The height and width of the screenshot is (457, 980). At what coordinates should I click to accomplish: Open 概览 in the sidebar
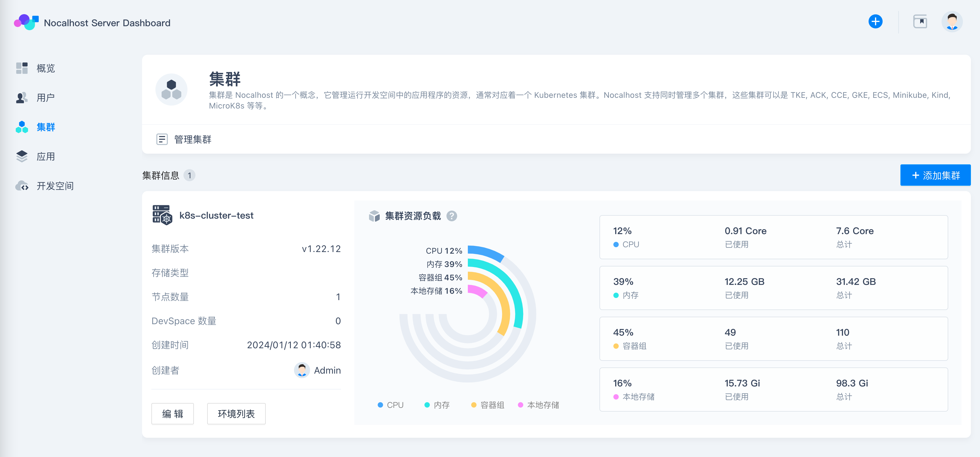(46, 68)
